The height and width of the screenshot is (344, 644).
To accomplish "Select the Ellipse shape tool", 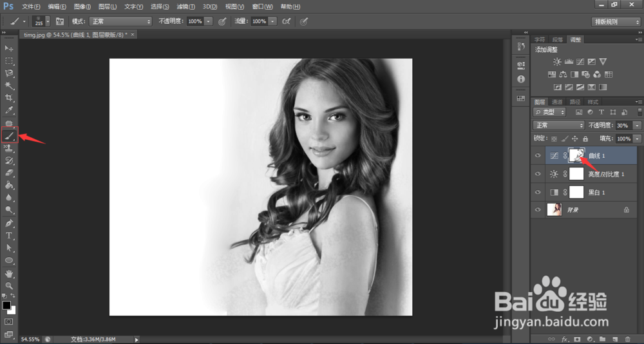I will pos(9,260).
